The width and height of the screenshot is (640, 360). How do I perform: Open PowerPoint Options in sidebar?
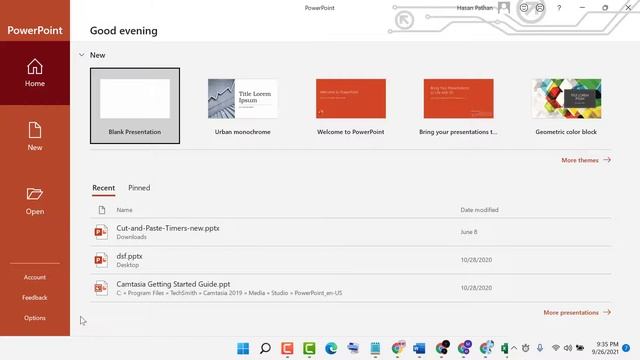35,318
